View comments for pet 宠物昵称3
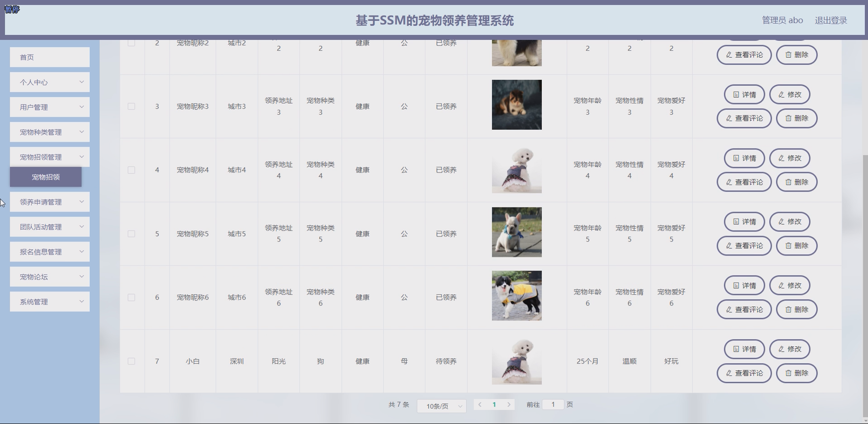868x424 pixels. 744,118
